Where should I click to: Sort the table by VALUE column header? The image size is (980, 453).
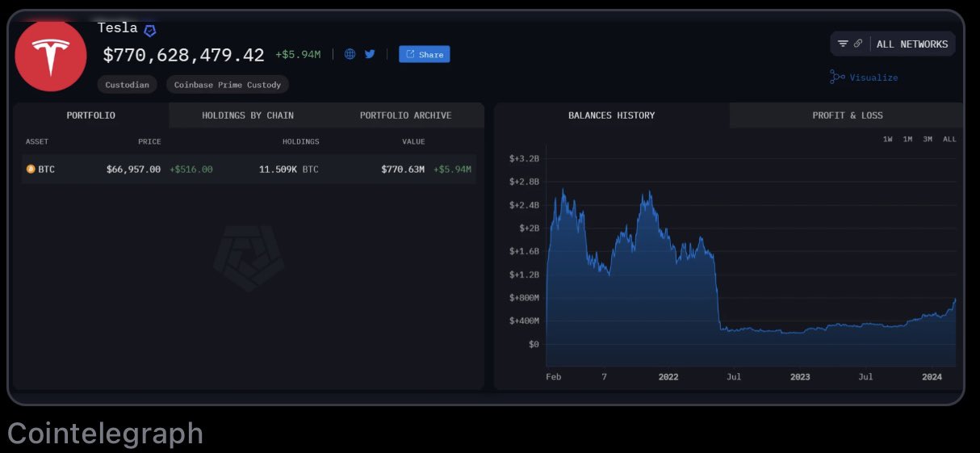pyautogui.click(x=413, y=141)
